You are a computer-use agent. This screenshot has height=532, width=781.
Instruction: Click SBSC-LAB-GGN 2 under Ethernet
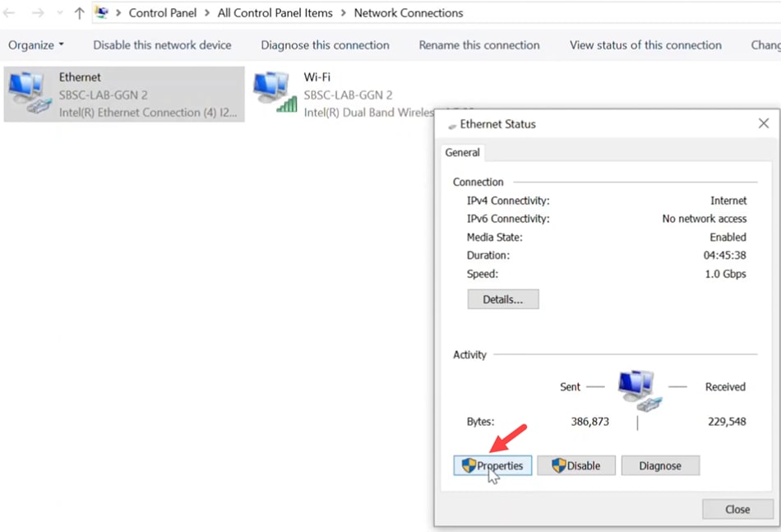tap(103, 95)
